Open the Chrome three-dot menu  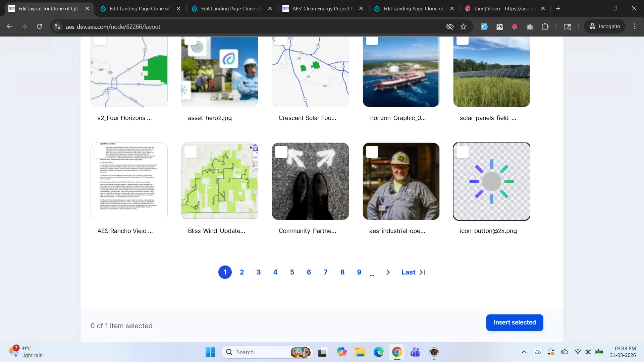pos(635,26)
